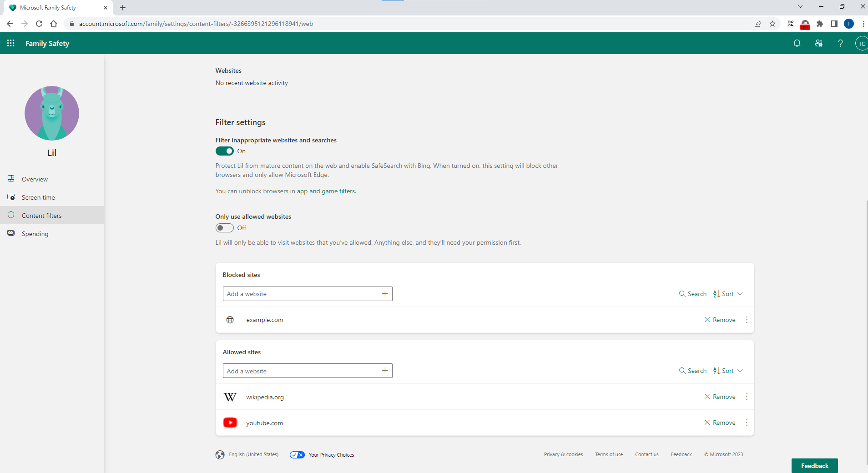Open the browser side panel icon
Viewport: 868px width, 473px height.
click(834, 24)
